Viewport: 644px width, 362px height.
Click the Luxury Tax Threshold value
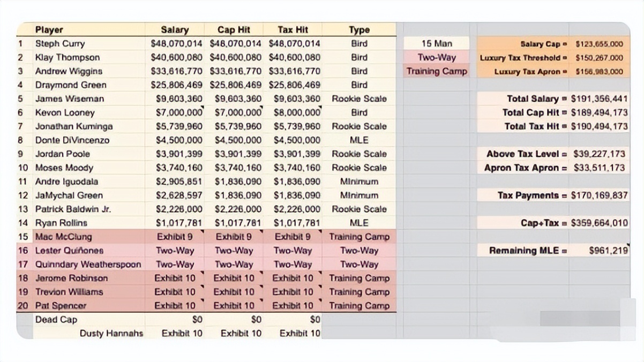[599, 58]
